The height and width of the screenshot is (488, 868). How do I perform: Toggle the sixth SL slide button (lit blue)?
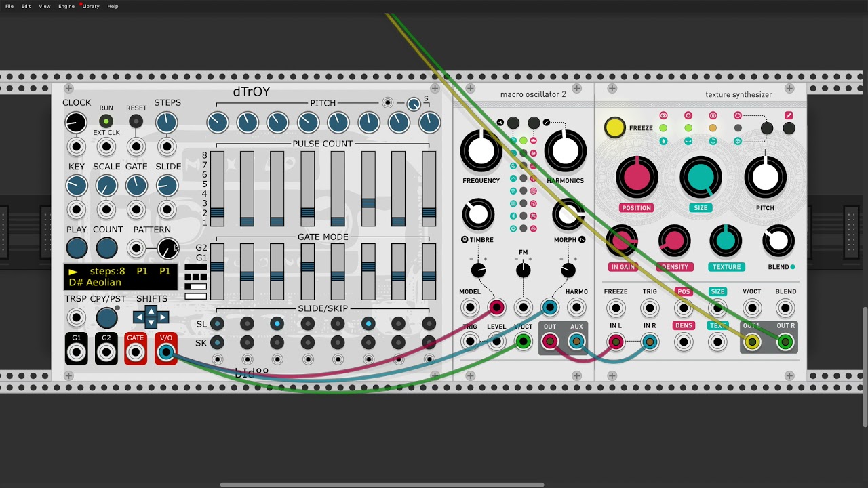pyautogui.click(x=368, y=324)
